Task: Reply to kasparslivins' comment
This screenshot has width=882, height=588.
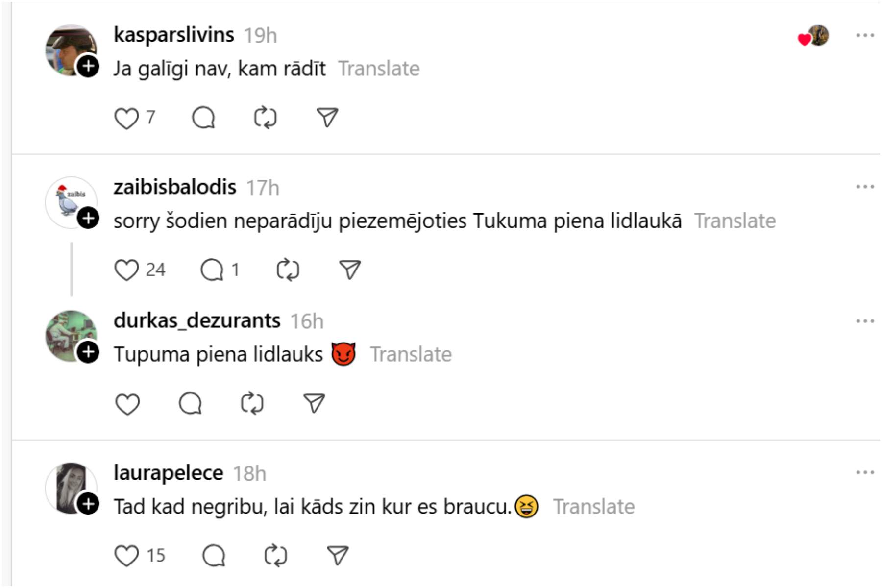Action: [203, 118]
